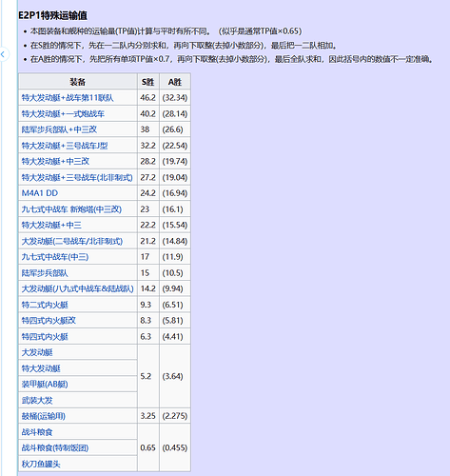The image size is (450, 476).
Task: Open 鼓桶(运输用) link
Action: pyautogui.click(x=44, y=416)
